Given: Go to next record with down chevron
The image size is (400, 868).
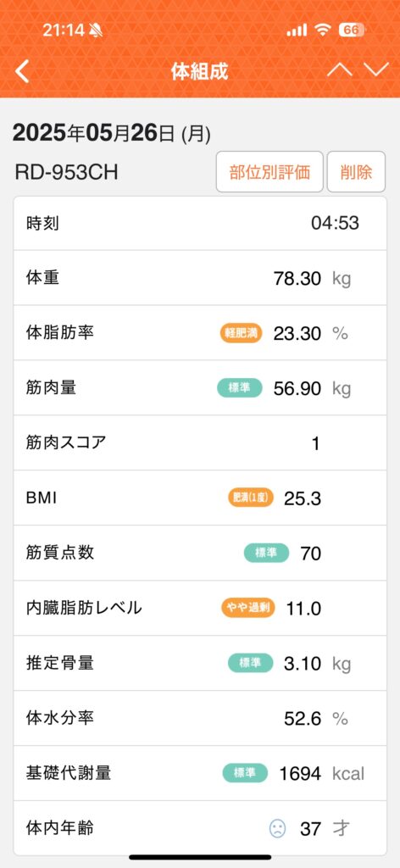Looking at the screenshot, I should click(x=376, y=70).
